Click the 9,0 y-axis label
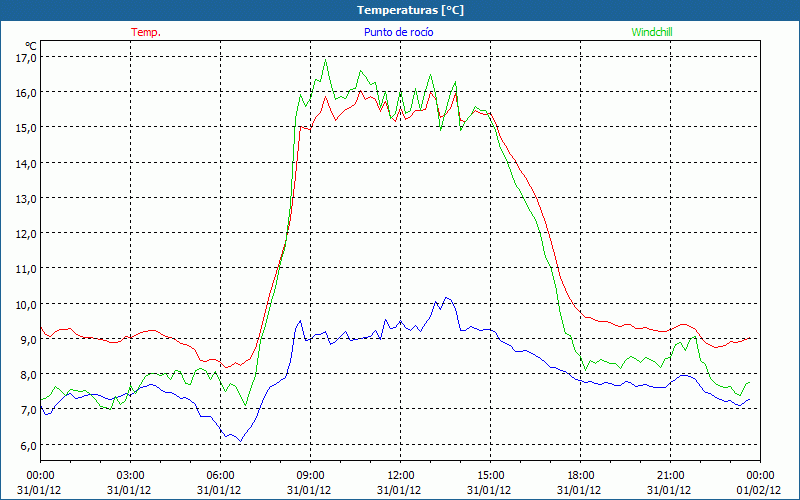This screenshot has width=800, height=500. click(28, 340)
